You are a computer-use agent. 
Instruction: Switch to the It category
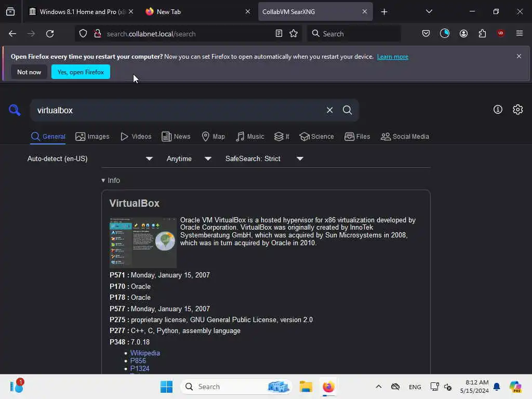point(282,137)
